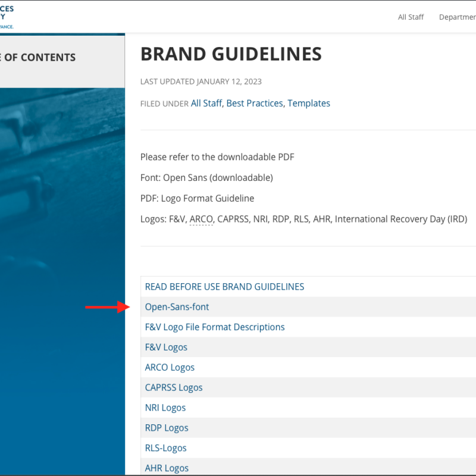Open the F&V Logos link

(x=166, y=347)
